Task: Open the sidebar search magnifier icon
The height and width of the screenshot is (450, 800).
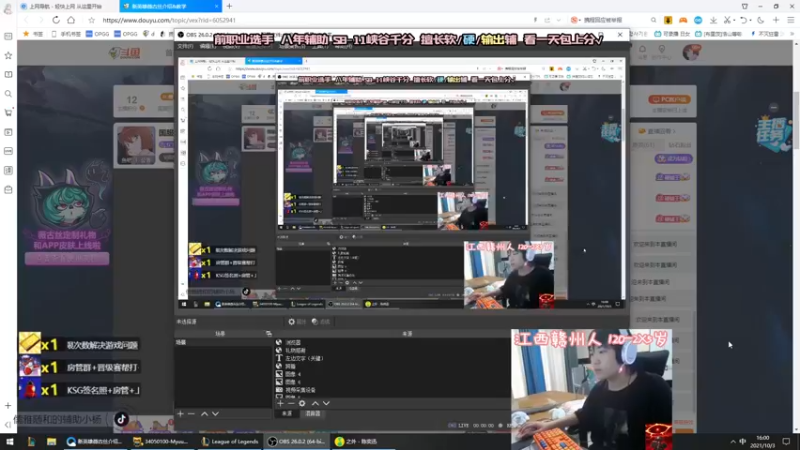Action: [8, 94]
